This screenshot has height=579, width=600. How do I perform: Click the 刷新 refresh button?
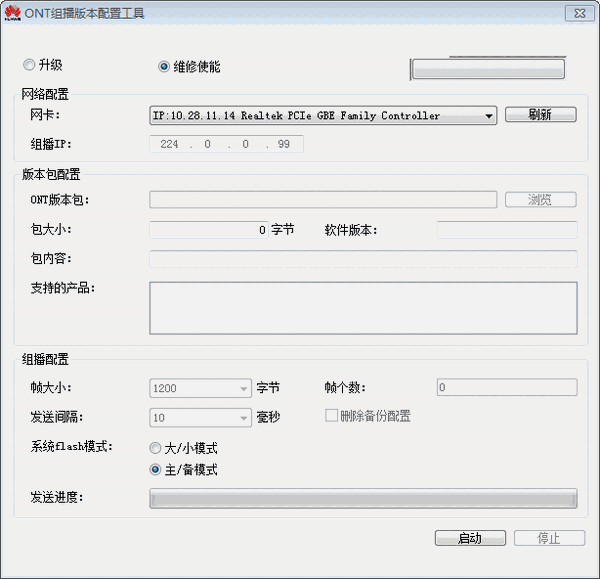(x=540, y=114)
